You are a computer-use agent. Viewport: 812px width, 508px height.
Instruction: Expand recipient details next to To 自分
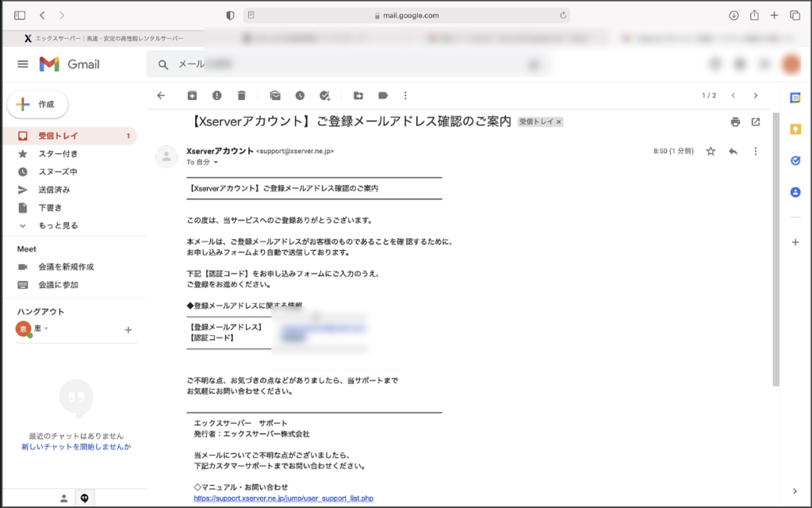point(216,162)
